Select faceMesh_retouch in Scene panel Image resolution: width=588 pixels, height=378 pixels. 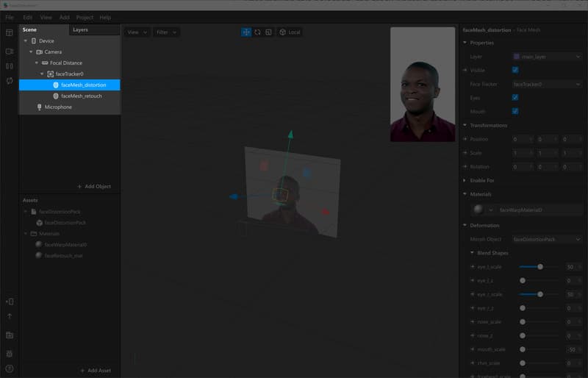69,96
